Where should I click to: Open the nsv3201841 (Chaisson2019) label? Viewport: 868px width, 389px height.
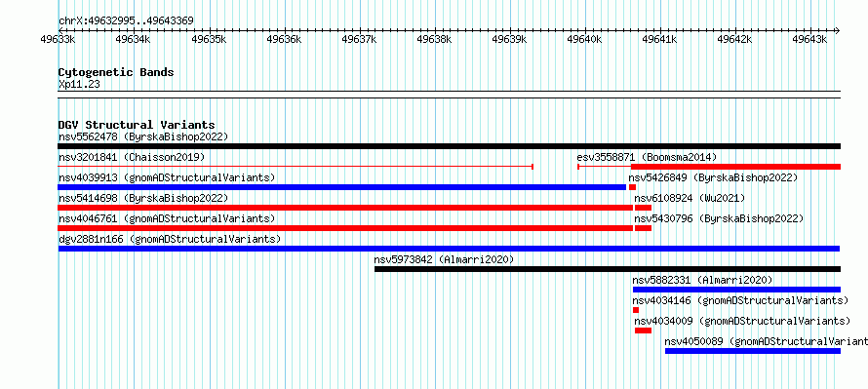132,157
